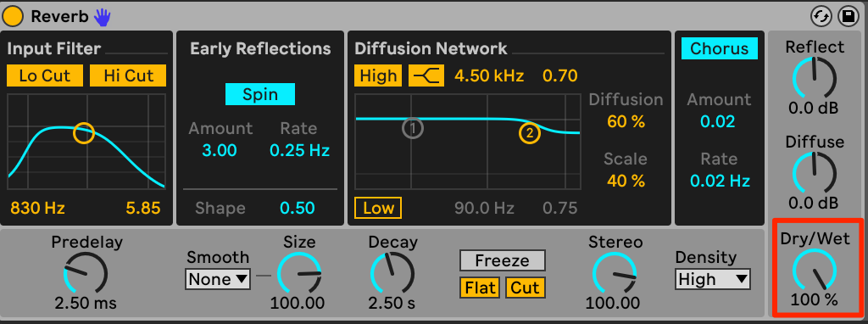
Task: Toggle the Reverb device activator circle
Action: (13, 17)
